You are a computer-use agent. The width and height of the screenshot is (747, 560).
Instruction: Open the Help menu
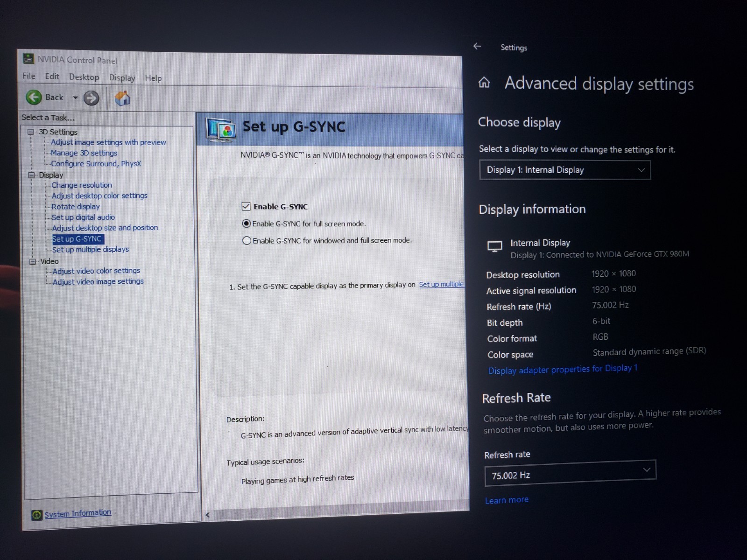tap(153, 78)
